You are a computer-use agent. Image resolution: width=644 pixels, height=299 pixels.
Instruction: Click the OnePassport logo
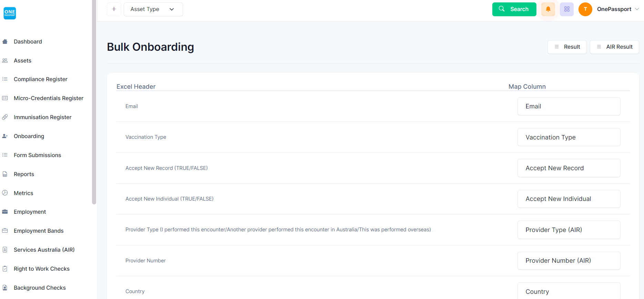[x=10, y=13]
